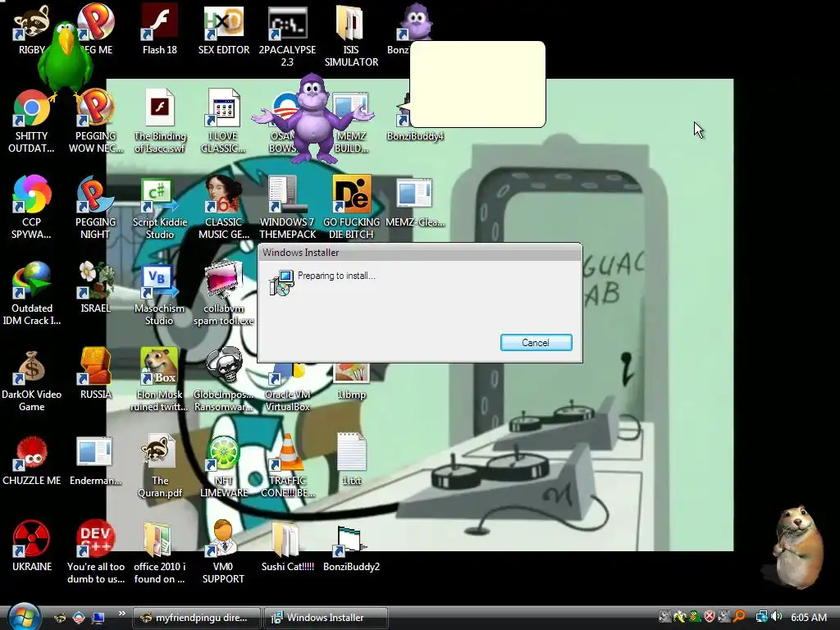Image resolution: width=840 pixels, height=630 pixels.
Task: Click the show desktop quick launch icon
Action: coord(98,618)
